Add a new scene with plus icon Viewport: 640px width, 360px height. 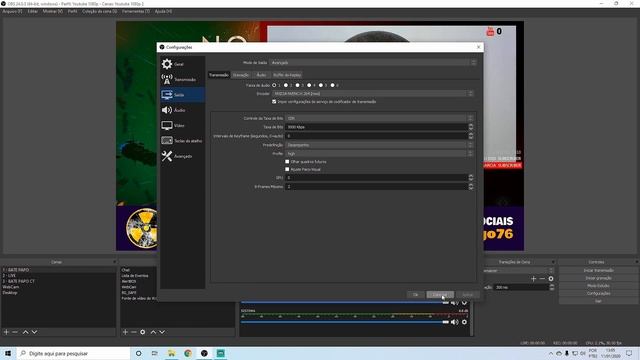point(6,332)
